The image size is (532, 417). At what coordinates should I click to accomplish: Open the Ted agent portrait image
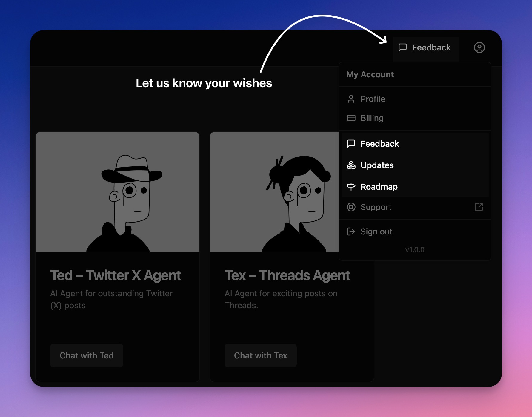(x=118, y=192)
